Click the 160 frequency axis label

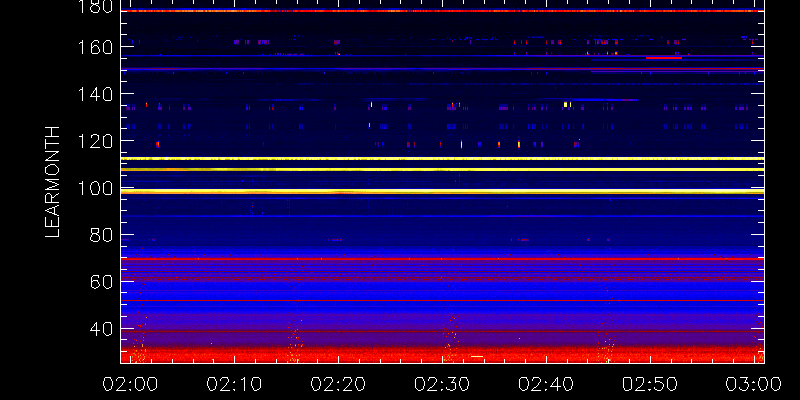(95, 47)
